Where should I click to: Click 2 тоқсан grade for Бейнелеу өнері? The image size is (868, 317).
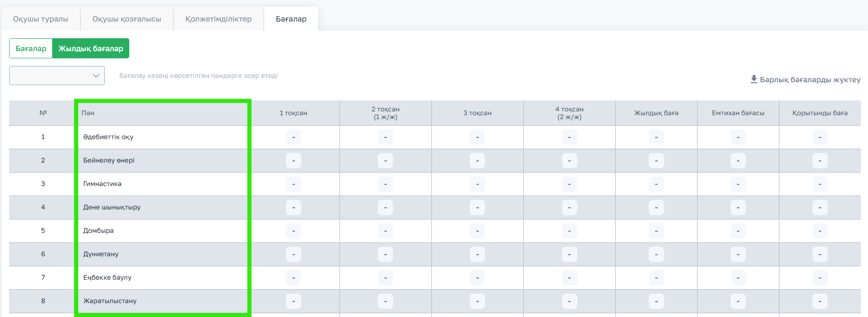(385, 161)
